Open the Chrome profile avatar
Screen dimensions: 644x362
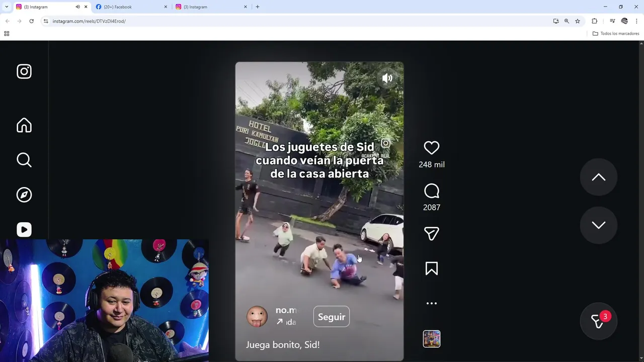coord(624,21)
